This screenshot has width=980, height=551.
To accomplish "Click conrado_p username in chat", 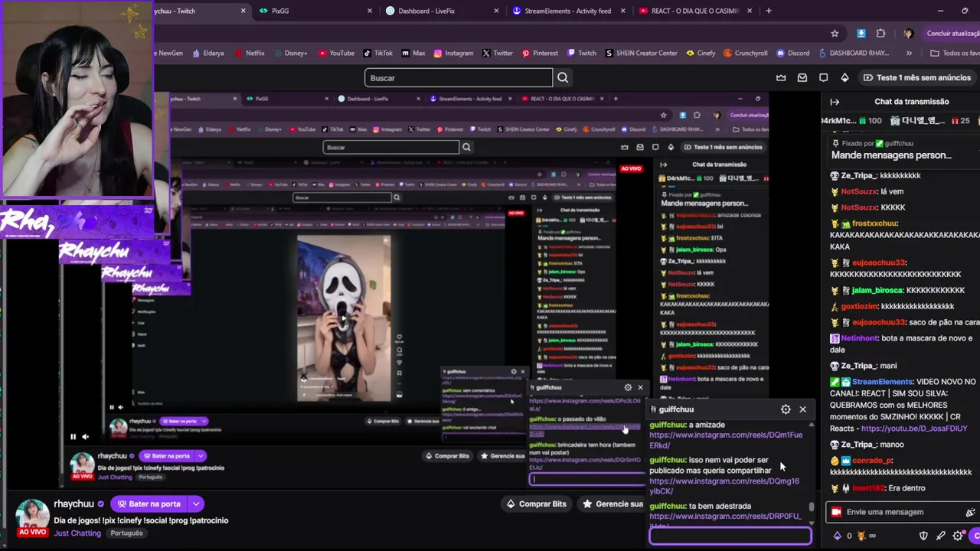I will pyautogui.click(x=872, y=461).
